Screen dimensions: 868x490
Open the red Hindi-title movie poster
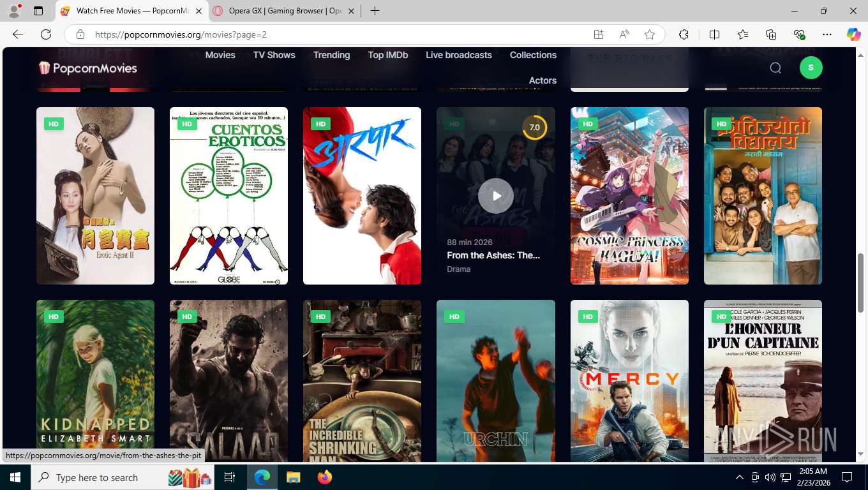(x=362, y=196)
